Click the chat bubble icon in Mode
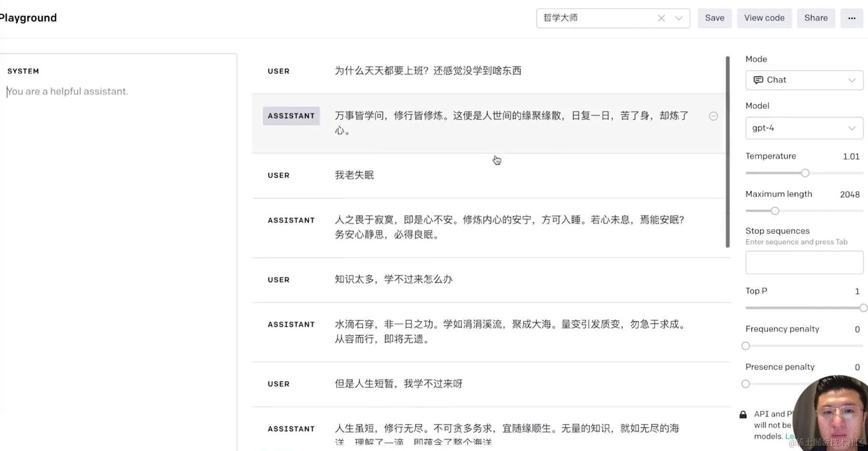This screenshot has height=451, width=868. coord(758,80)
